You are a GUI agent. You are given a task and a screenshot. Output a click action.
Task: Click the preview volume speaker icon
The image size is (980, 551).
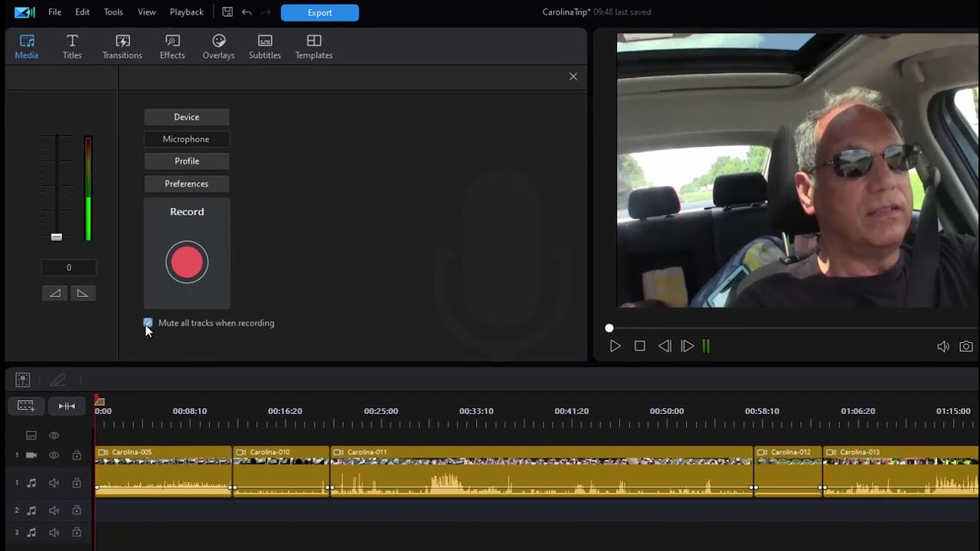943,347
